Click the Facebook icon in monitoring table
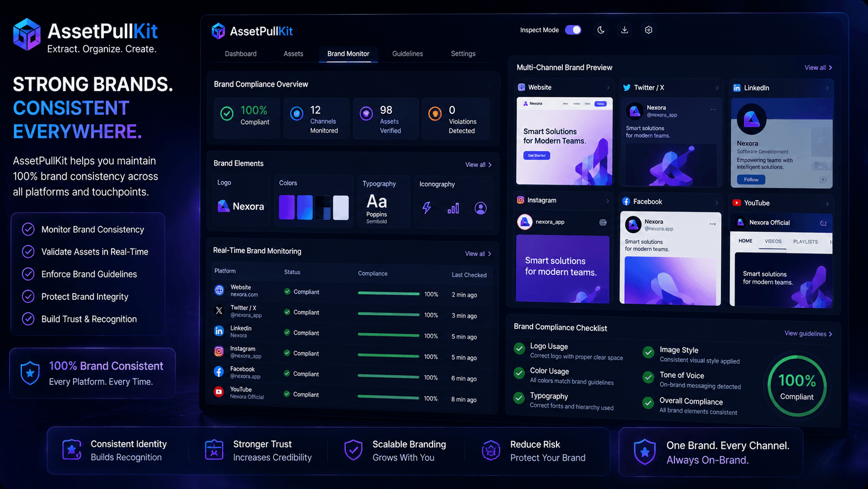This screenshot has height=489, width=868. (219, 372)
